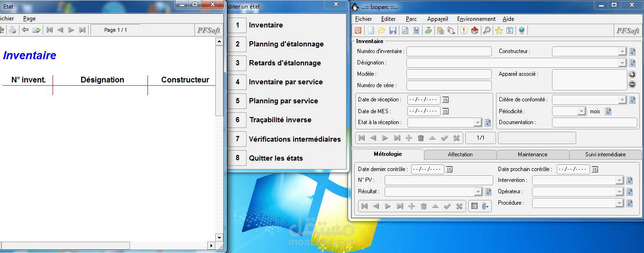Click the paperclip attachment icon in Métrologie

(485, 206)
